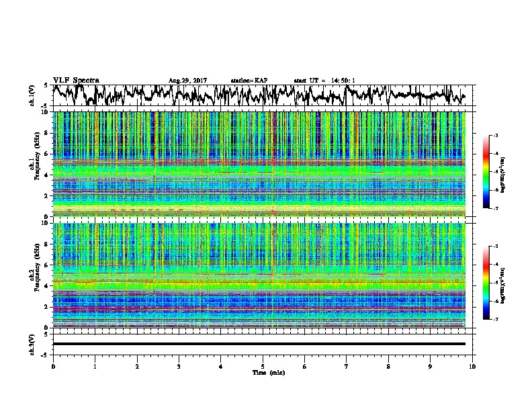Click the ch.2 'Frequency (kHz)' axis label
The image size is (532, 411).
click(x=37, y=267)
